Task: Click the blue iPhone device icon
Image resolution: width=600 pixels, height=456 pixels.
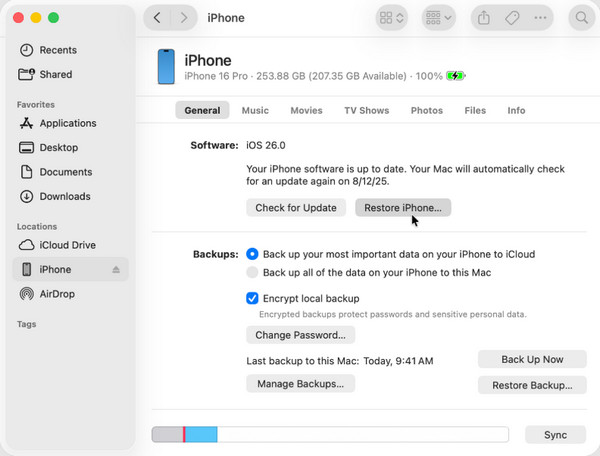Action: [x=166, y=67]
